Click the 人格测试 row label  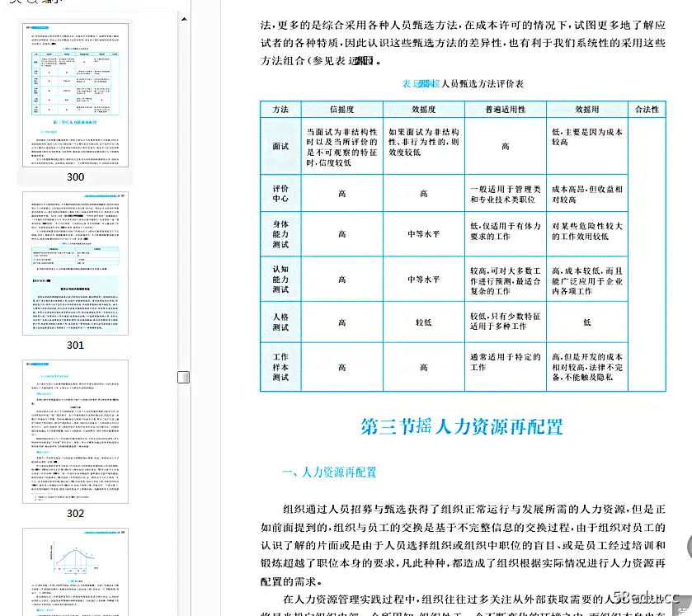(280, 322)
